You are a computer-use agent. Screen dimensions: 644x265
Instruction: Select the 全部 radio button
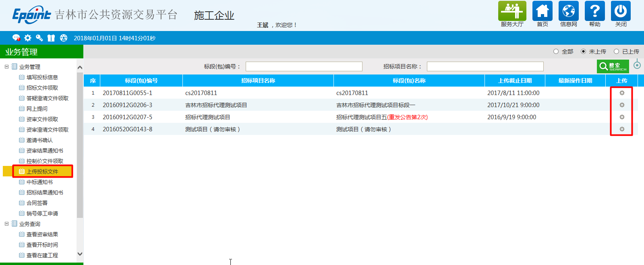click(556, 51)
